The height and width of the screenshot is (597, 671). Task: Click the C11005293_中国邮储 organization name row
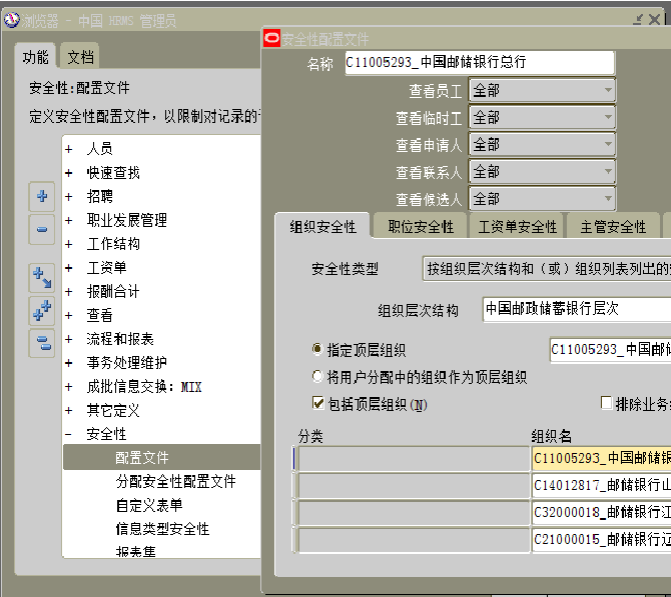point(601,458)
